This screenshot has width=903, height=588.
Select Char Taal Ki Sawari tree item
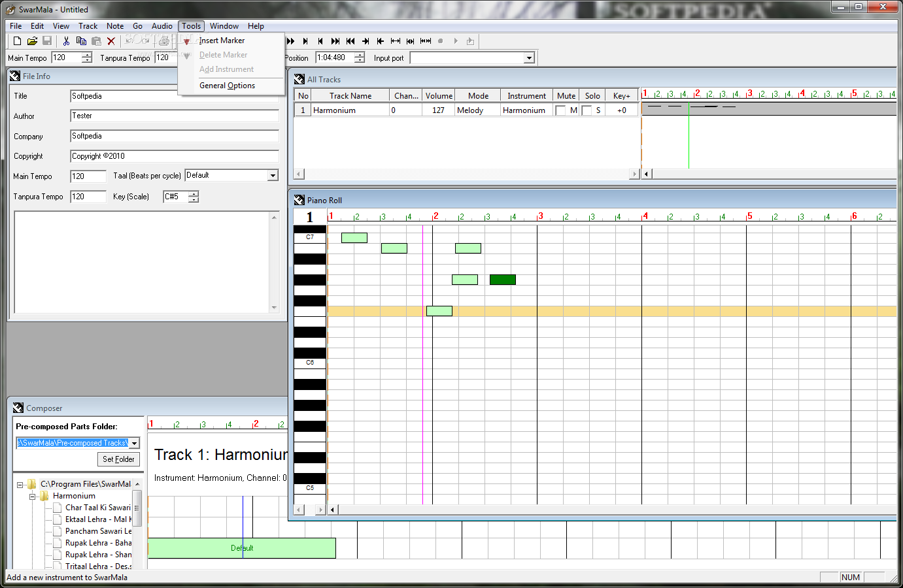tap(98, 508)
